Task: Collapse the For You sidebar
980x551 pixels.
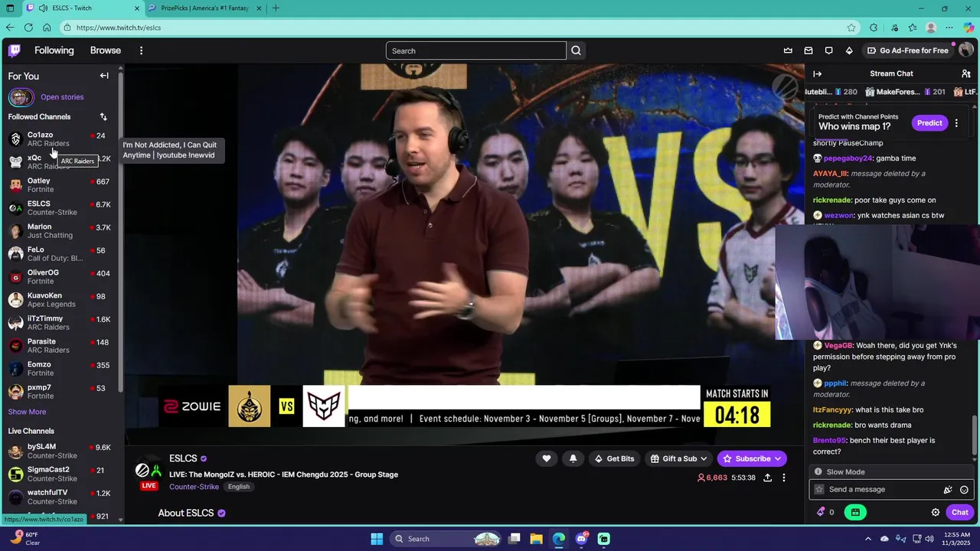Action: pyautogui.click(x=104, y=76)
